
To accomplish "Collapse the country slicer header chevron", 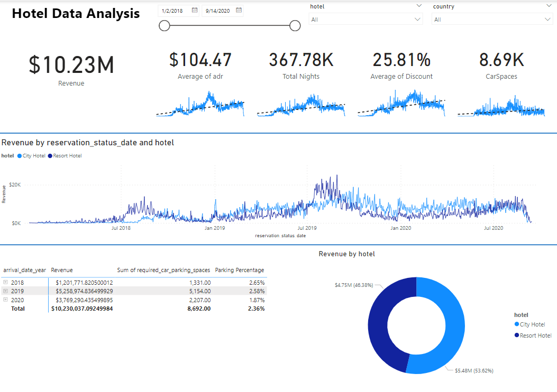I will 548,6.
